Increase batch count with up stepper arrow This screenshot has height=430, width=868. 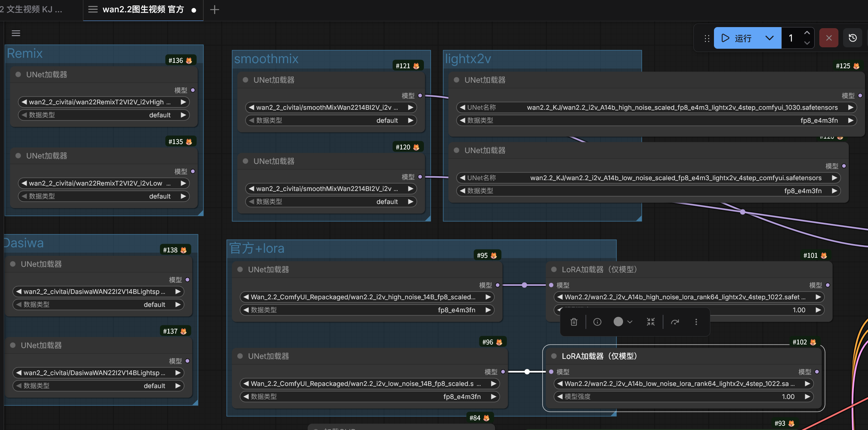coord(807,33)
